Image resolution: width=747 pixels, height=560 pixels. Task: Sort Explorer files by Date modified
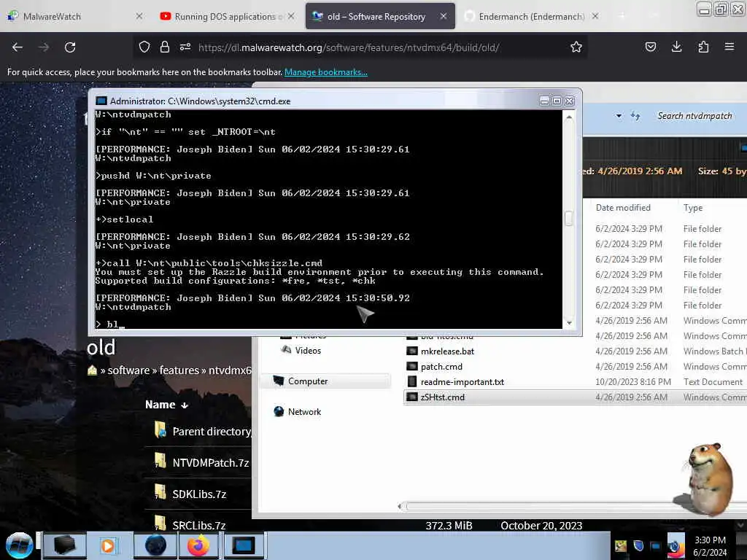coord(623,208)
